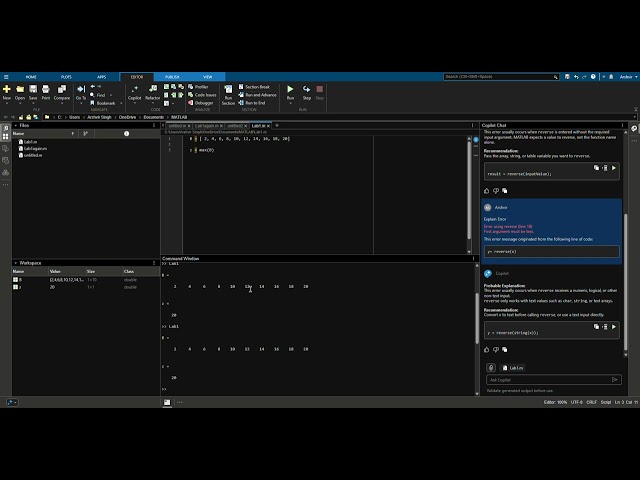Select the Lab1again.m editor tab
The width and height of the screenshot is (640, 480).
(x=208, y=126)
